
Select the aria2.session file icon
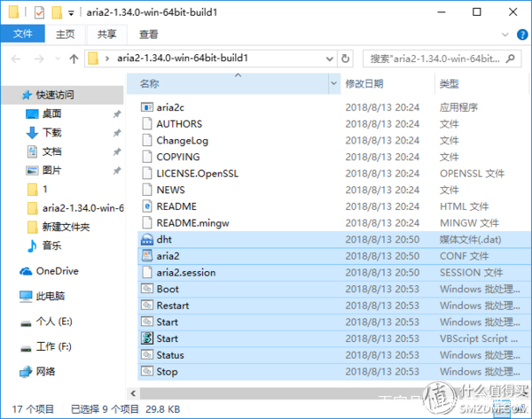click(x=147, y=272)
